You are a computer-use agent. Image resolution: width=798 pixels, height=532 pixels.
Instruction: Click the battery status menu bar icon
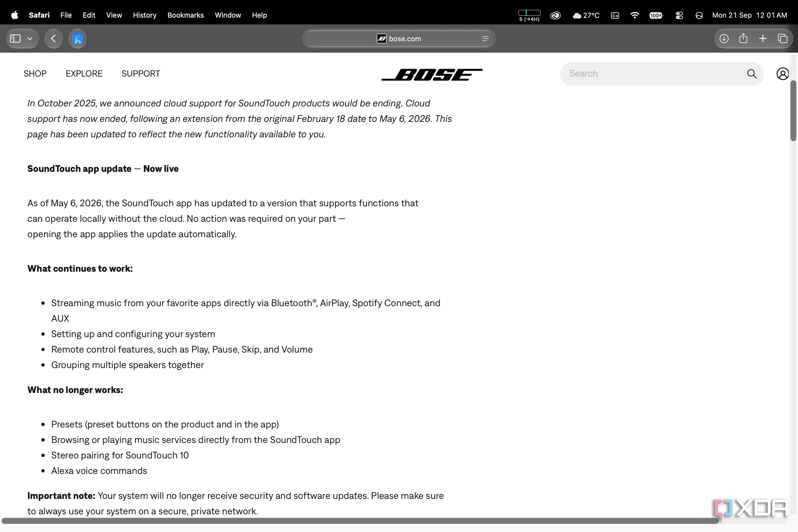point(656,15)
